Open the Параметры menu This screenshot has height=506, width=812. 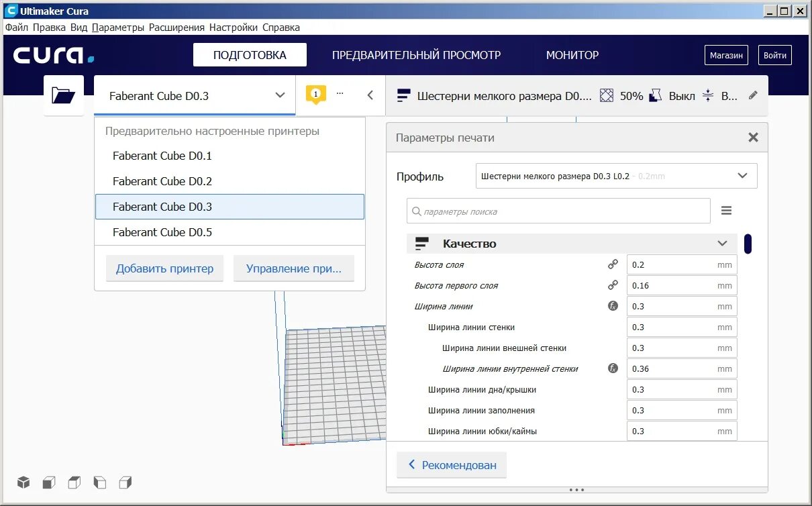tap(118, 28)
